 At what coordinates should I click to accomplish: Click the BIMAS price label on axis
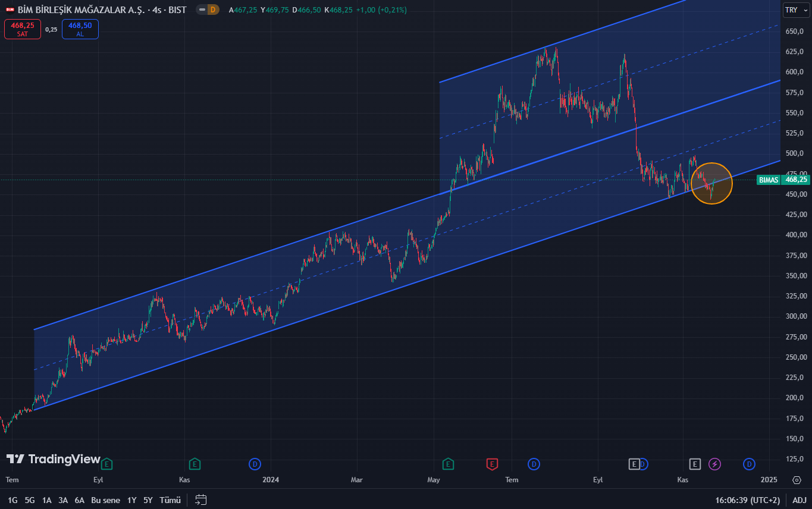(767, 180)
